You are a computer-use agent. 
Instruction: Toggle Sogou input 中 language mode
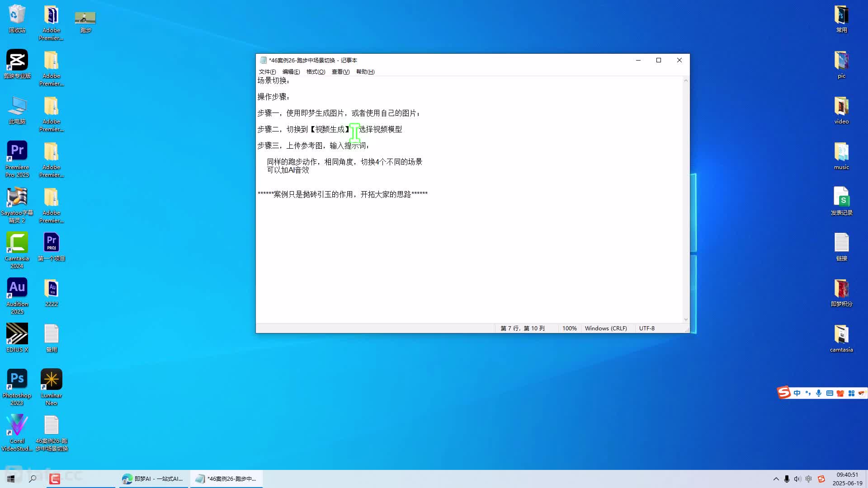pos(797,393)
